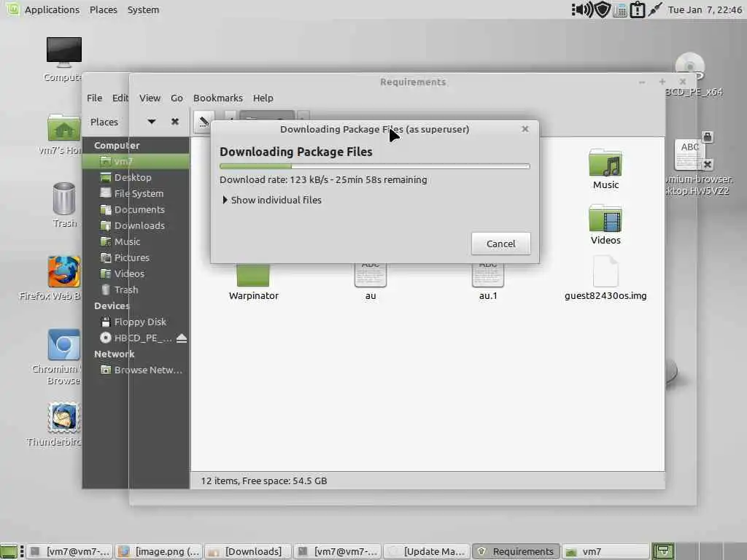The height and width of the screenshot is (560, 747).
Task: Click the download progress bar
Action: tap(374, 166)
